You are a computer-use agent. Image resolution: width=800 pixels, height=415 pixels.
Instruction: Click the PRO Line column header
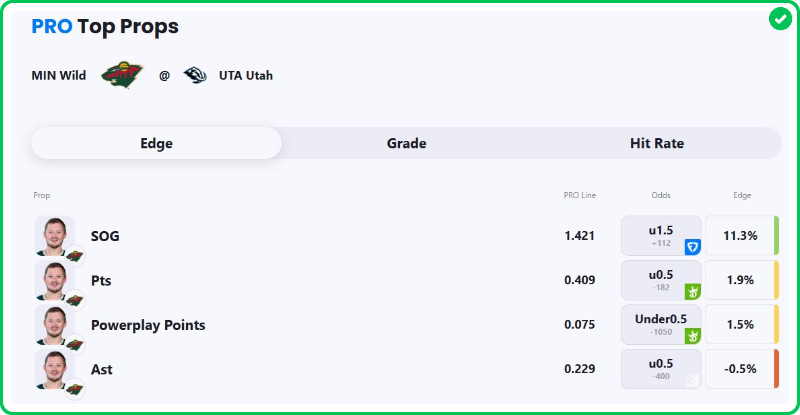579,195
